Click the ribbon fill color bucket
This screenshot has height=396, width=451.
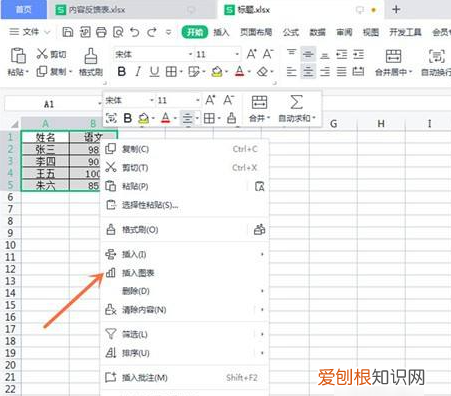coord(217,71)
